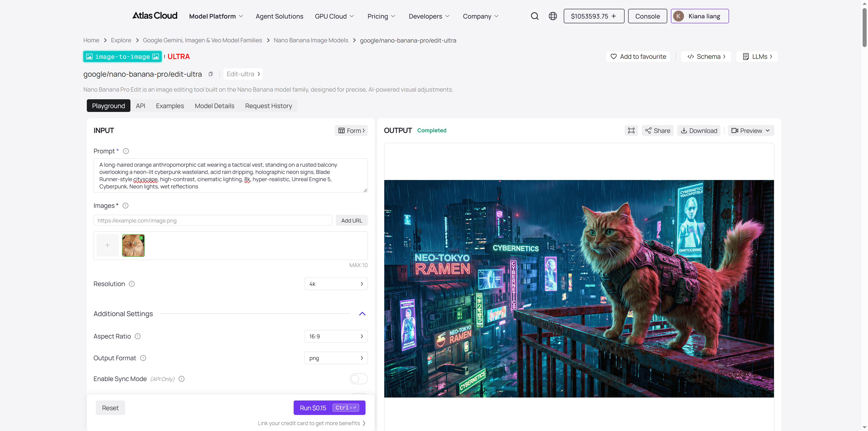Image resolution: width=868 pixels, height=431 pixels.
Task: Switch to the Examples tab
Action: 170,106
